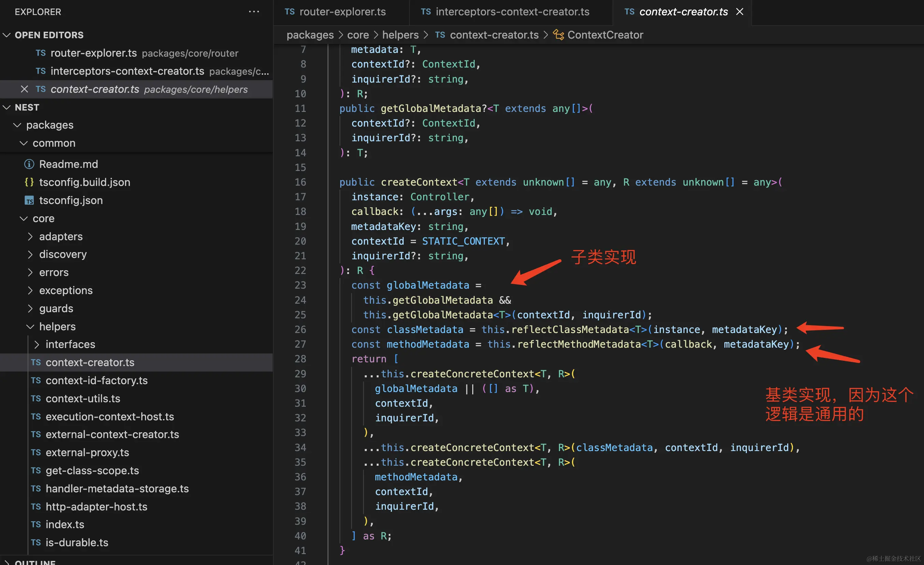Viewport: 924px width, 565px height.
Task: Collapse the common folder
Action: 24,143
